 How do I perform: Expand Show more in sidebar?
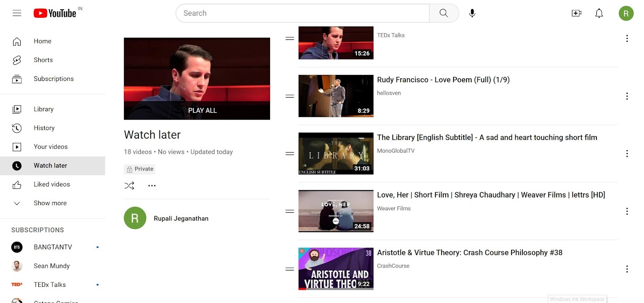52,203
